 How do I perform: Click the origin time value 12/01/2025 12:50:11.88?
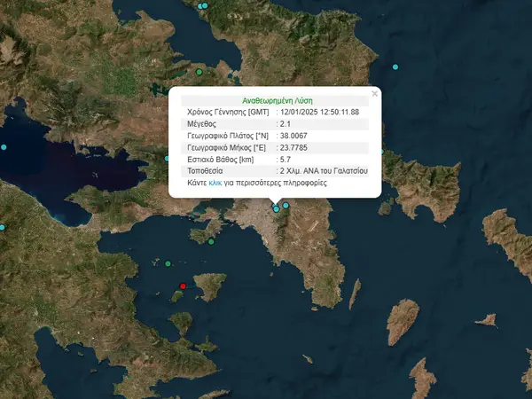click(x=320, y=112)
